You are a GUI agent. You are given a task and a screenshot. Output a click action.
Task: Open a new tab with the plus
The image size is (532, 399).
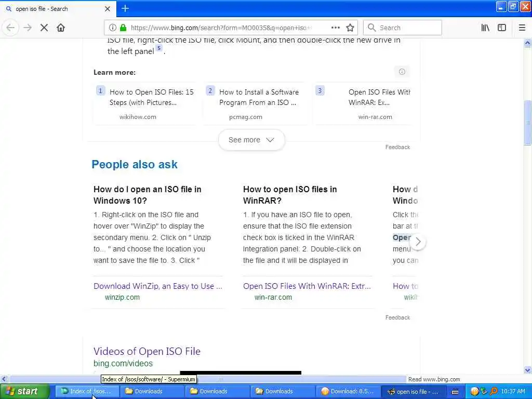(125, 8)
